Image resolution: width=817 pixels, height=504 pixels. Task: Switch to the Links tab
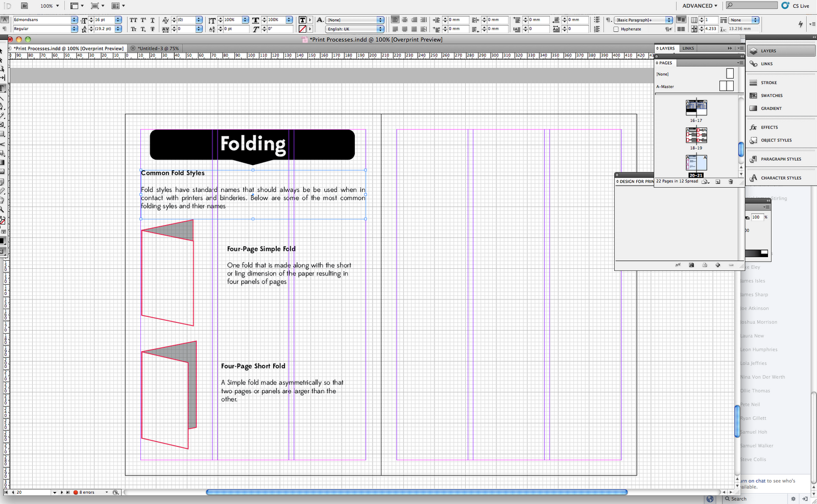point(688,48)
